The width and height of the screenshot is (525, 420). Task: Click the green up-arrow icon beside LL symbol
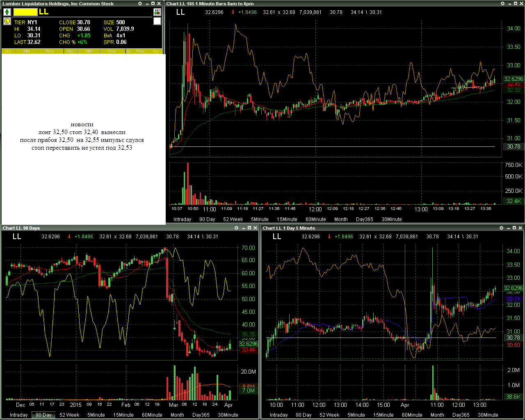click(7, 12)
